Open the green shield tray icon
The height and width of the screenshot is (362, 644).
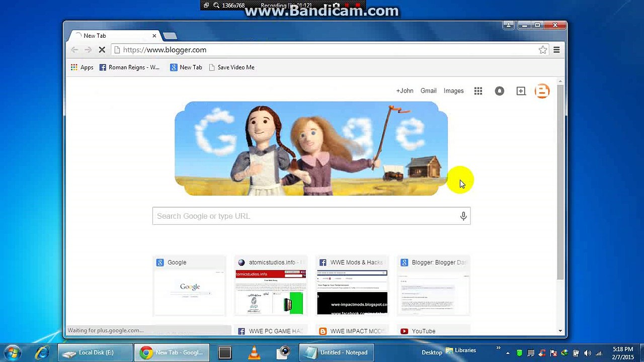[x=520, y=353]
